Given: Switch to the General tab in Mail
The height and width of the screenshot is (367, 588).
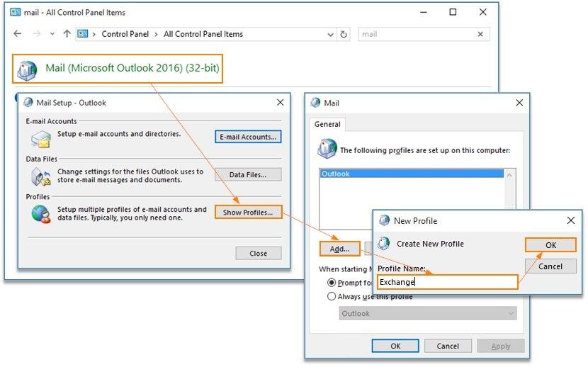Looking at the screenshot, I should tap(327, 124).
